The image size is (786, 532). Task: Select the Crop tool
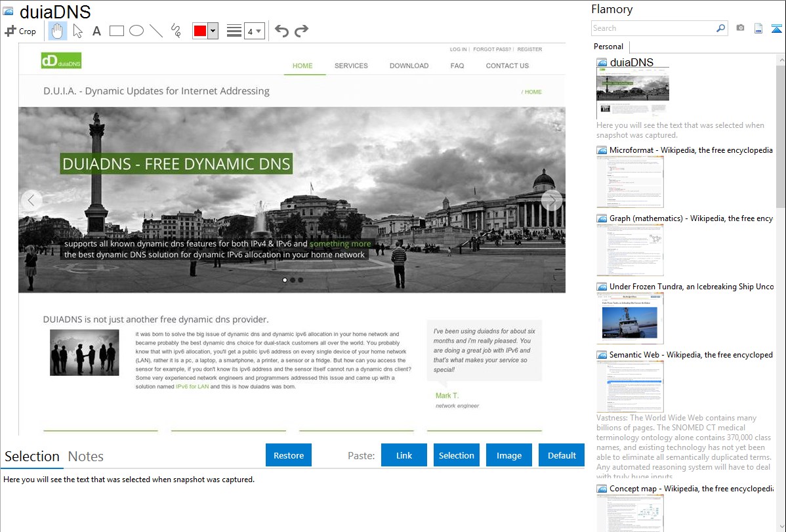click(x=20, y=31)
